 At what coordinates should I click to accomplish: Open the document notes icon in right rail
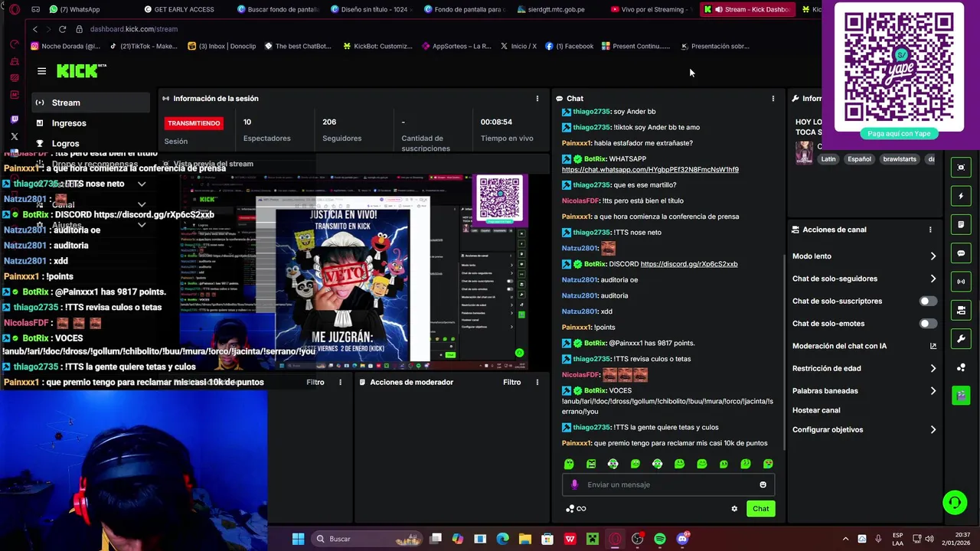pos(961,224)
